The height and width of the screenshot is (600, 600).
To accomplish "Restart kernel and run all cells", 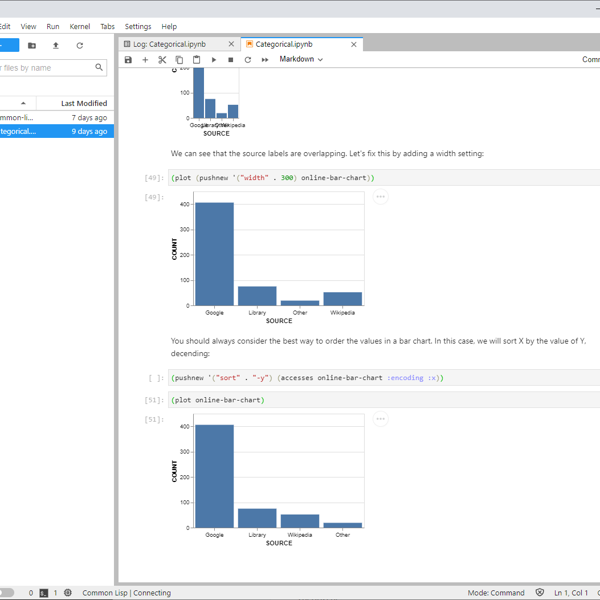I will 265,60.
